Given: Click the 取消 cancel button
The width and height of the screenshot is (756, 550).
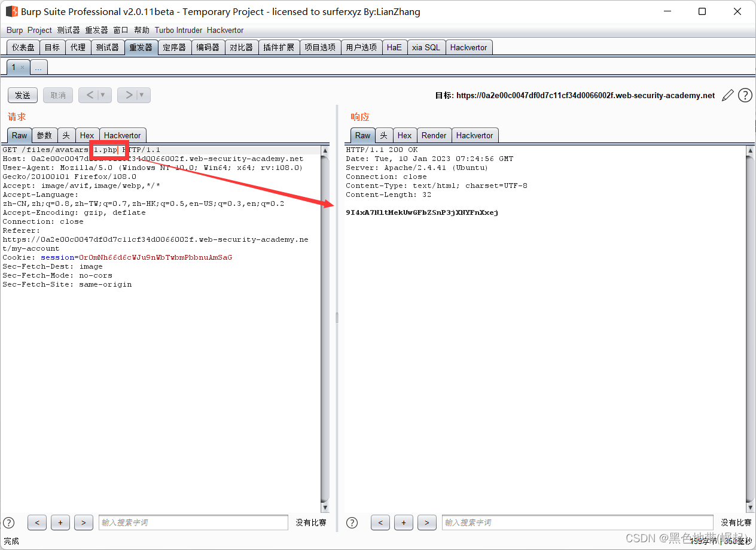Looking at the screenshot, I should coord(58,95).
